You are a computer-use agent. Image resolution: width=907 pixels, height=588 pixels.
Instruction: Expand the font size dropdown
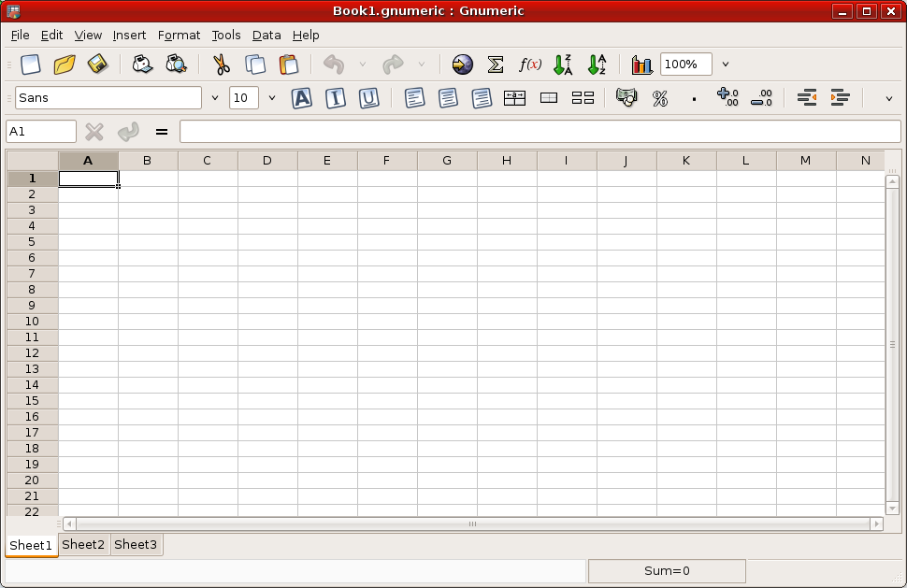coord(272,98)
